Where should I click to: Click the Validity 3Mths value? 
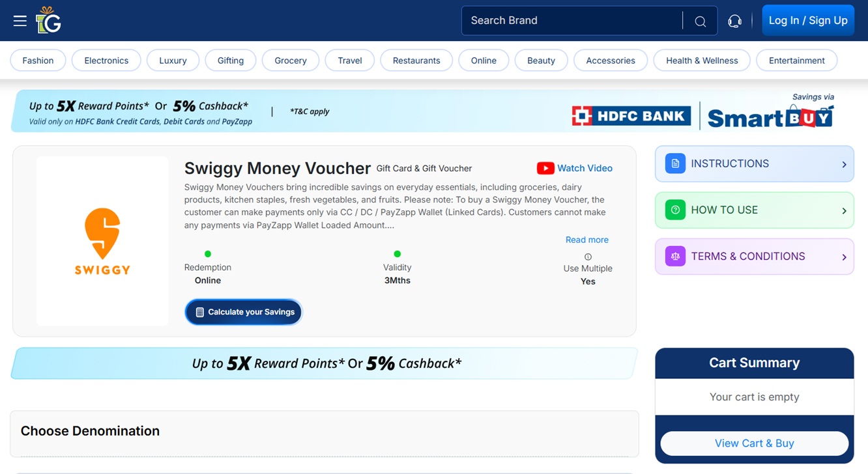click(397, 281)
